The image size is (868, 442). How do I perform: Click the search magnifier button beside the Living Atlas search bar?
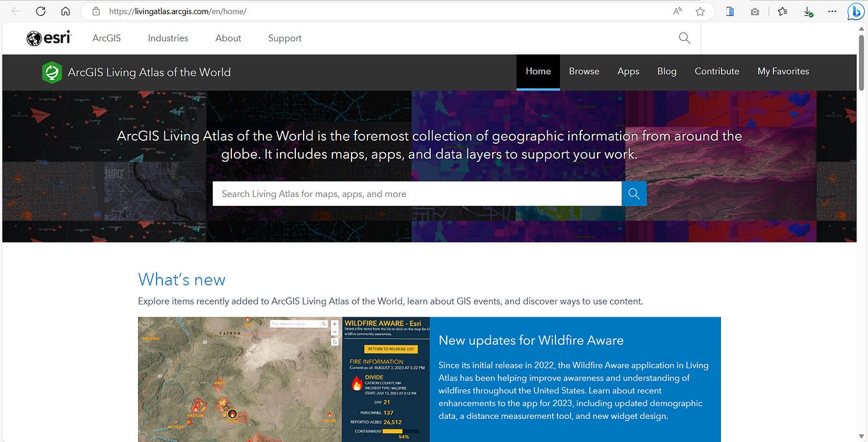point(633,193)
